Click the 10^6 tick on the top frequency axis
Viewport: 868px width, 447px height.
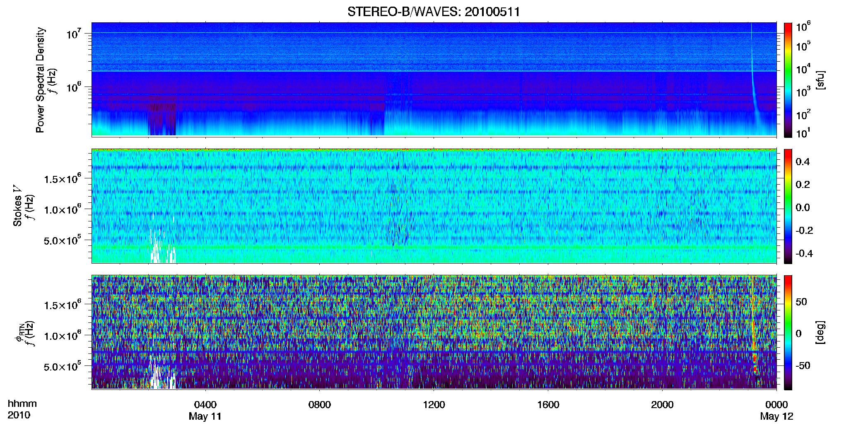tap(75, 87)
